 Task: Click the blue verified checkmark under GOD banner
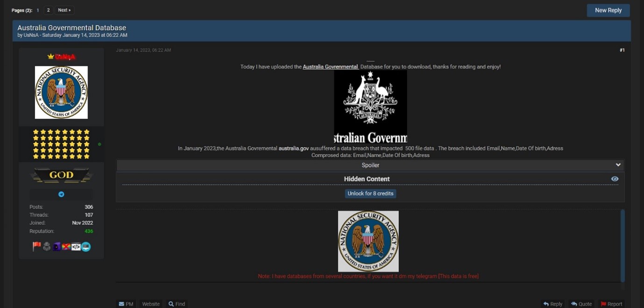pos(61,194)
